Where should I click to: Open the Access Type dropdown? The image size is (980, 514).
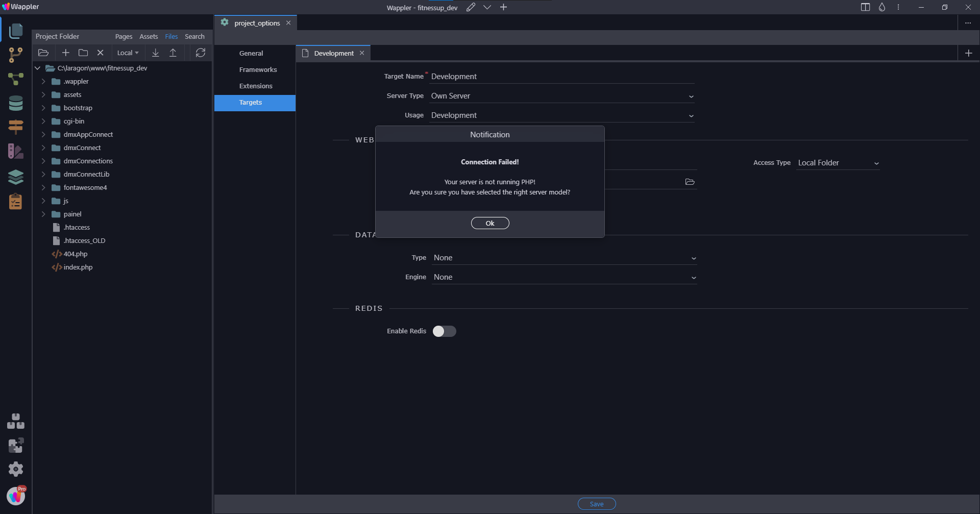pyautogui.click(x=838, y=163)
